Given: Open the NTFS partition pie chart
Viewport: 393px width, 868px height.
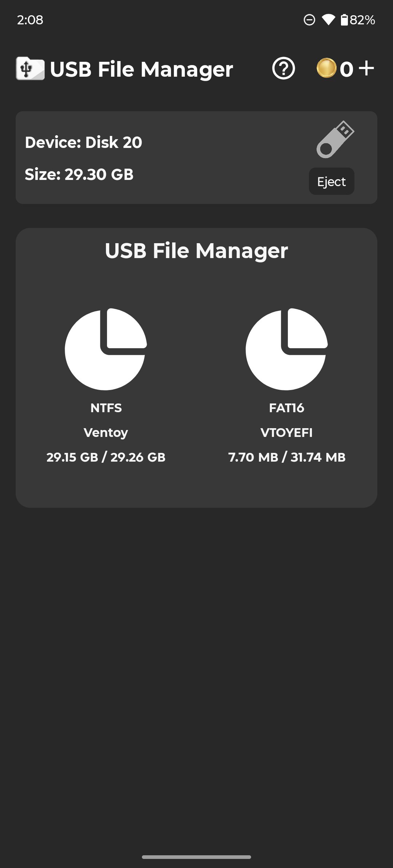Looking at the screenshot, I should (x=106, y=349).
